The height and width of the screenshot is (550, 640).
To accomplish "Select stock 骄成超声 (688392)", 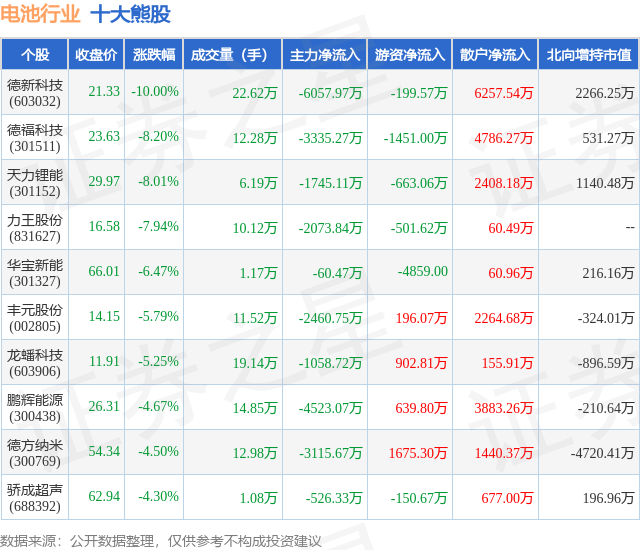I will coord(35,498).
